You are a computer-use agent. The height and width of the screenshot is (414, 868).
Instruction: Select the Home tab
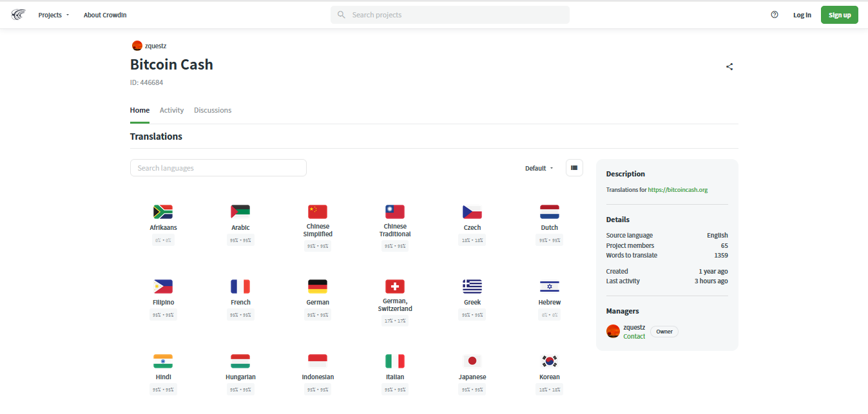140,110
